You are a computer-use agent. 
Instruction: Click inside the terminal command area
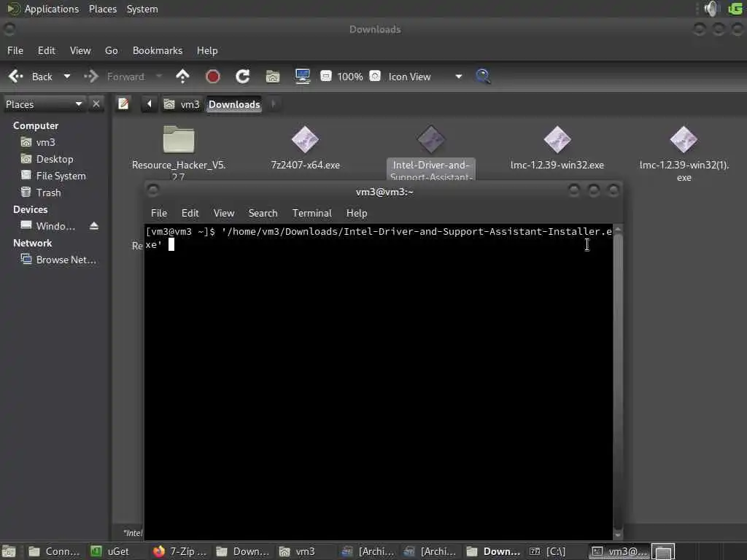click(379, 381)
